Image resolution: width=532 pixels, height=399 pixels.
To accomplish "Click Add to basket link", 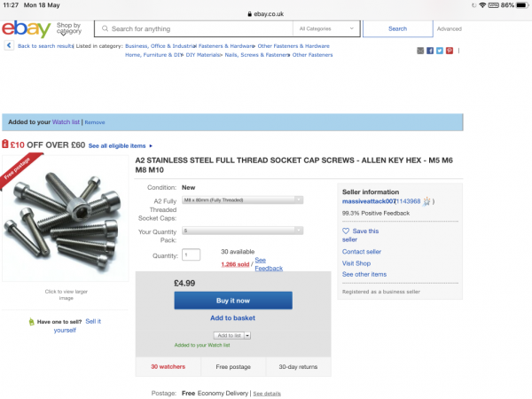I will [232, 317].
